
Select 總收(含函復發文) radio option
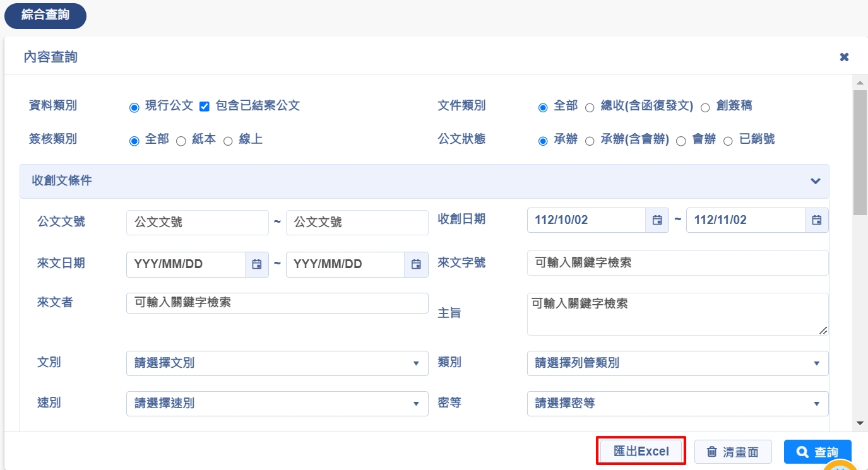point(590,107)
